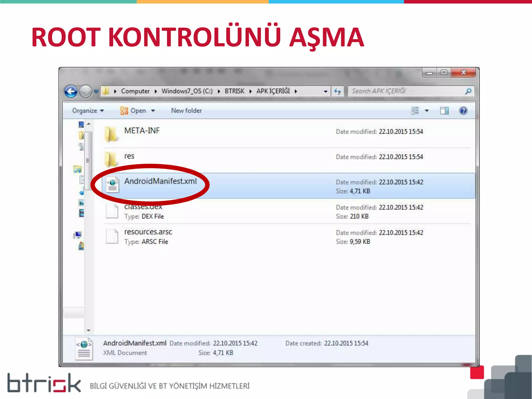Click the Forward navigation arrow button
Image resolution: width=532 pixels, height=399 pixels.
coord(85,91)
